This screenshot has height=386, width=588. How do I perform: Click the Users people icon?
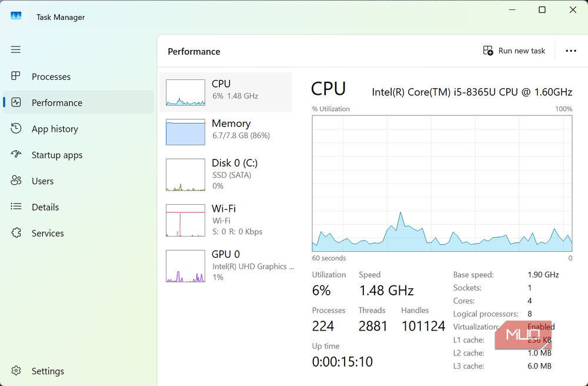click(16, 181)
